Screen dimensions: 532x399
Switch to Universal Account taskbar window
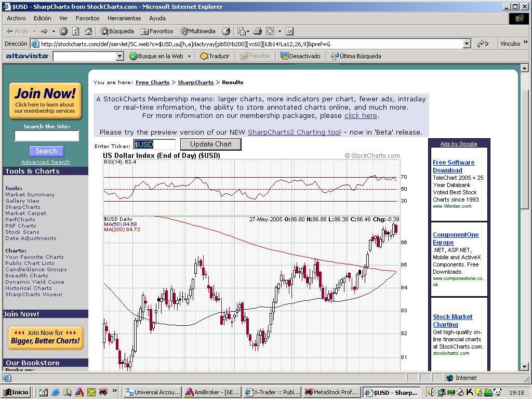[x=153, y=392]
